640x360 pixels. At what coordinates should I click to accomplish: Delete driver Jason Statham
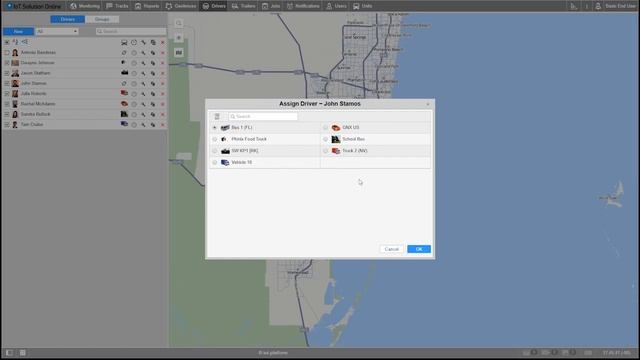pos(162,73)
